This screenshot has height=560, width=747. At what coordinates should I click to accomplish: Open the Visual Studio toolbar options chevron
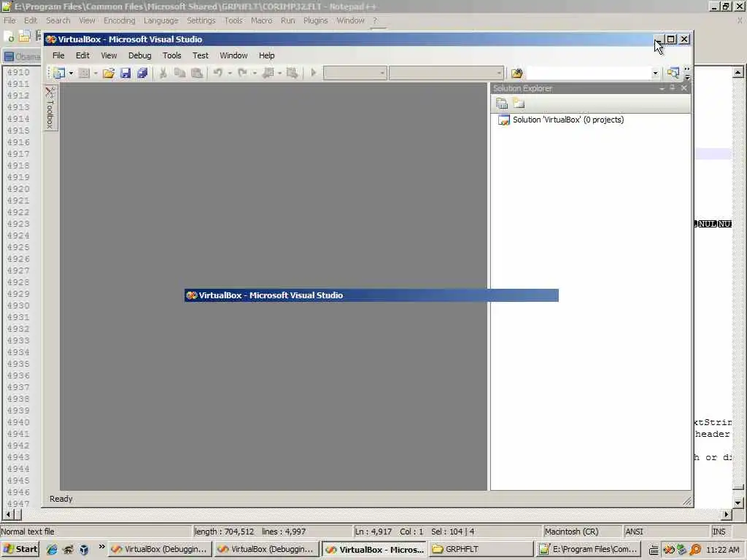click(687, 73)
